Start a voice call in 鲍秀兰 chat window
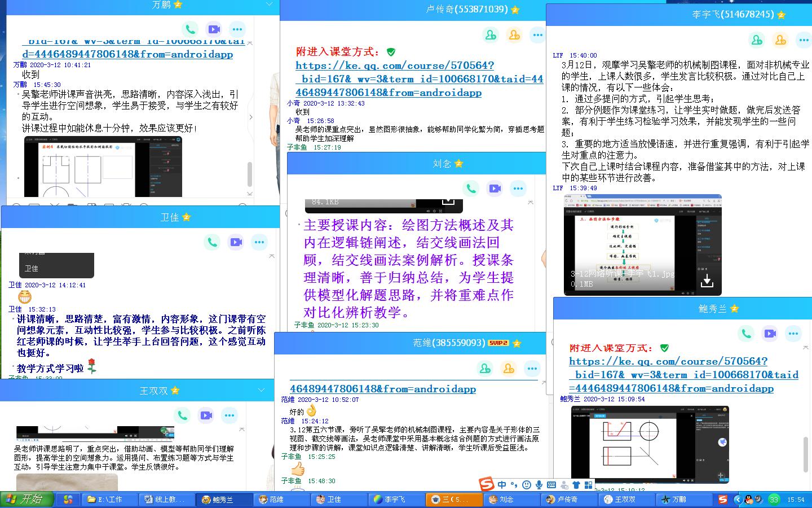The width and height of the screenshot is (812, 508). 746,334
